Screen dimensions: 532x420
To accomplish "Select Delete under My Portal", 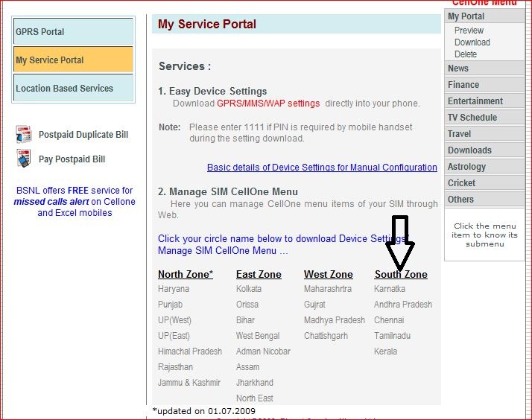I will (466, 54).
